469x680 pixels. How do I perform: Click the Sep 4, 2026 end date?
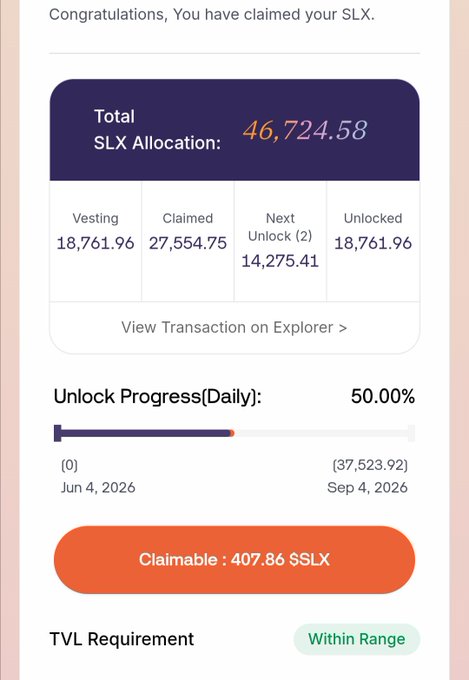[367, 487]
